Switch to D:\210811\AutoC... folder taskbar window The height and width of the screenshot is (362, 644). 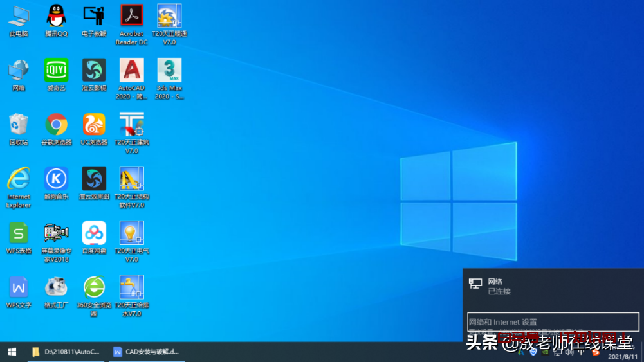(66, 352)
